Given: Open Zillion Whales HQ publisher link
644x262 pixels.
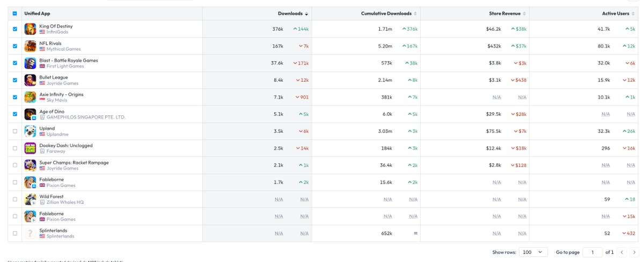Looking at the screenshot, I should [65, 203].
